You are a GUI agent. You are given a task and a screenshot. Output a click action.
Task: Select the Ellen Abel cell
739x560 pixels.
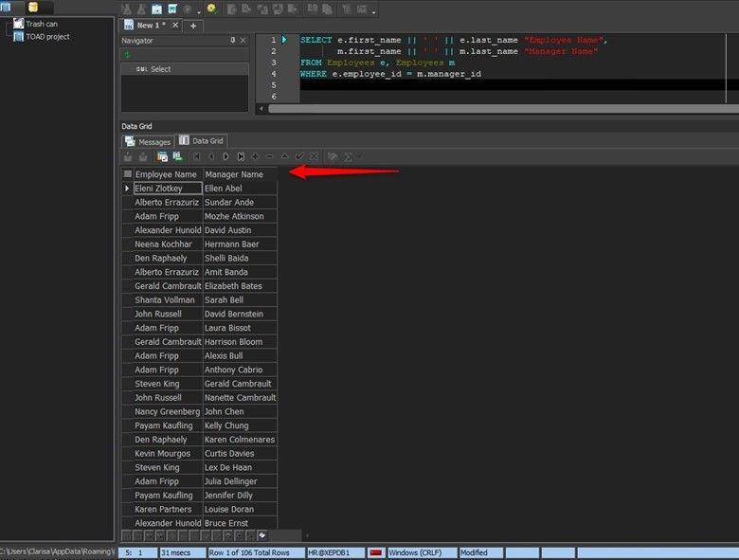[x=240, y=188]
